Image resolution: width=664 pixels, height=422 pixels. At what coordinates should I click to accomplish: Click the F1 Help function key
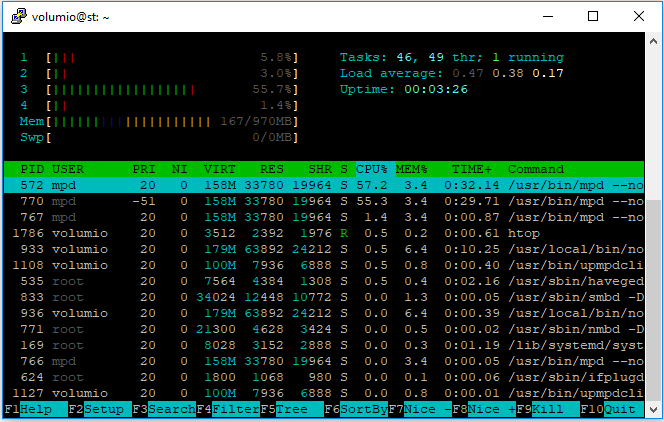tap(36, 409)
